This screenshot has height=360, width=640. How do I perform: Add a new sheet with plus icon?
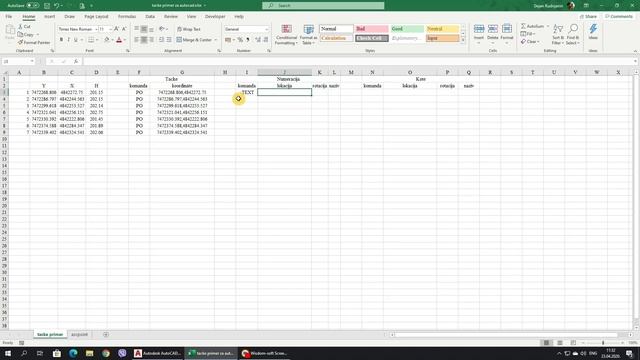[106, 335]
